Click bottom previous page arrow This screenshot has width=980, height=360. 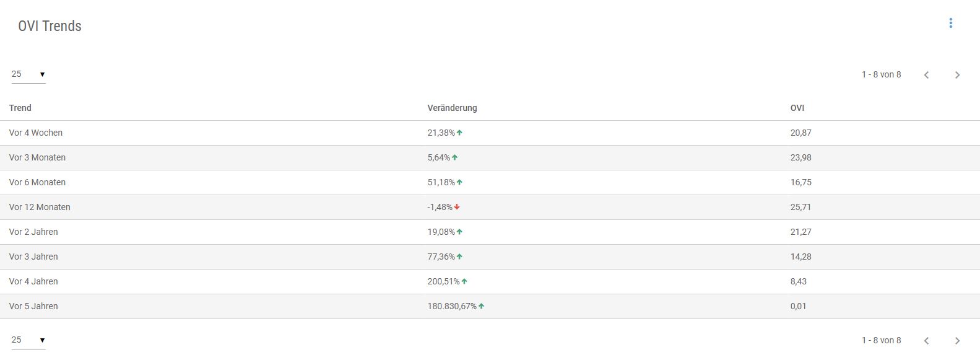(926, 341)
